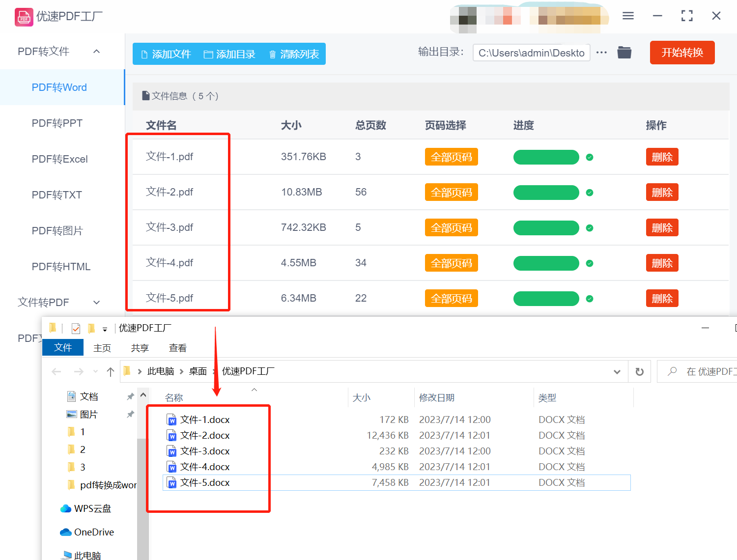
Task: Collapse the PDF转文件 sidebar section
Action: (x=97, y=52)
